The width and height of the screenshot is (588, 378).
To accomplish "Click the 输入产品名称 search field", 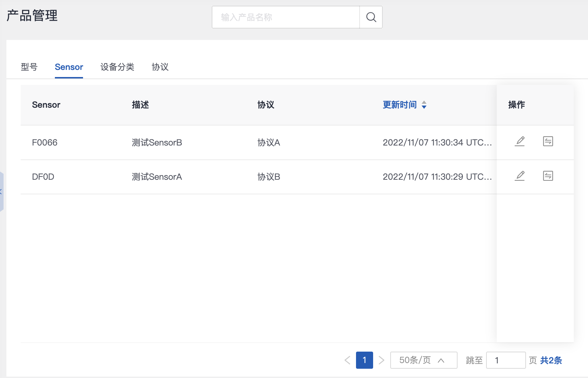I will [x=286, y=17].
